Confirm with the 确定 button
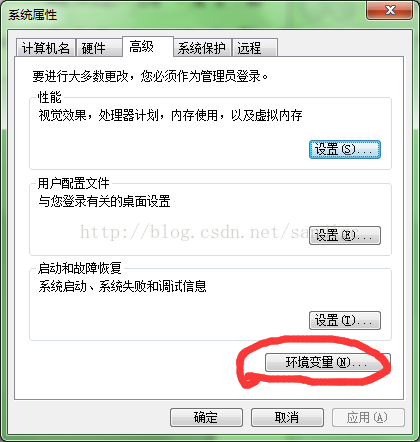This screenshot has width=420, height=442. [206, 417]
